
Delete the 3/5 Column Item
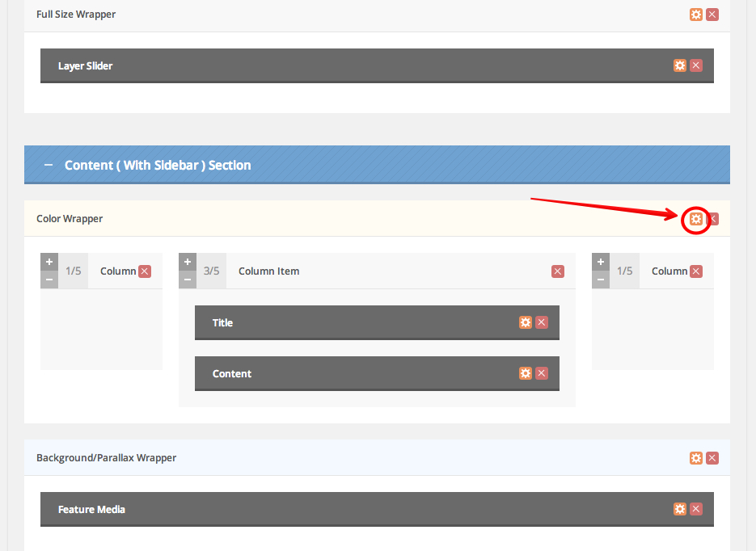[x=558, y=271]
